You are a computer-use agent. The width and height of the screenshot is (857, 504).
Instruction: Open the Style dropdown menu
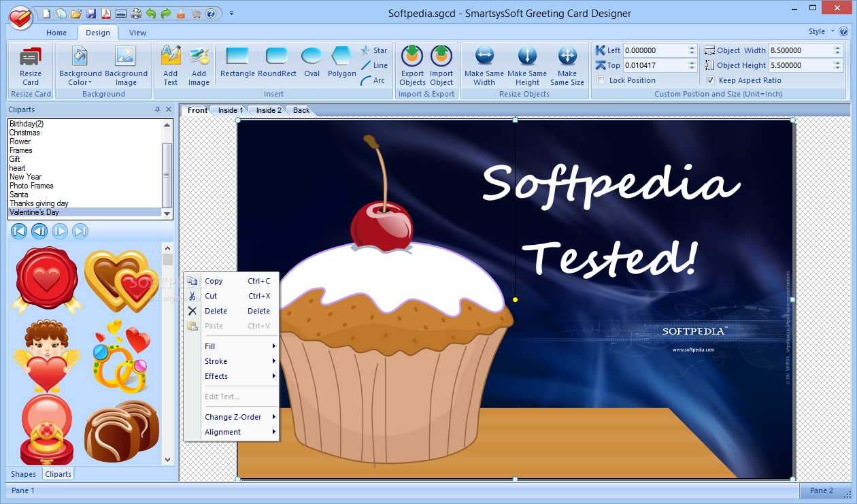[821, 31]
